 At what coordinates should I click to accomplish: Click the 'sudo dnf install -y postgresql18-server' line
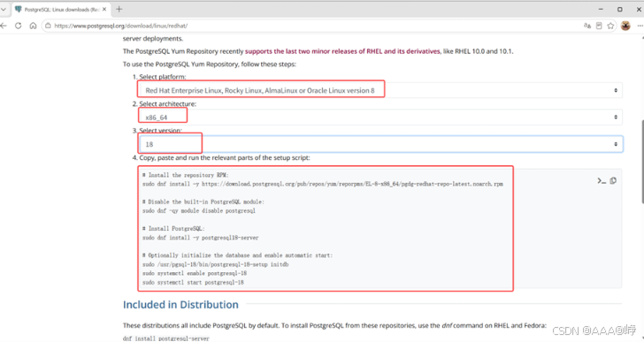click(201, 238)
